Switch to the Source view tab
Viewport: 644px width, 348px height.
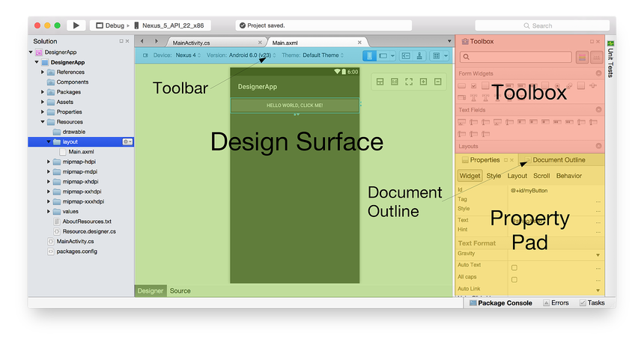tap(180, 291)
